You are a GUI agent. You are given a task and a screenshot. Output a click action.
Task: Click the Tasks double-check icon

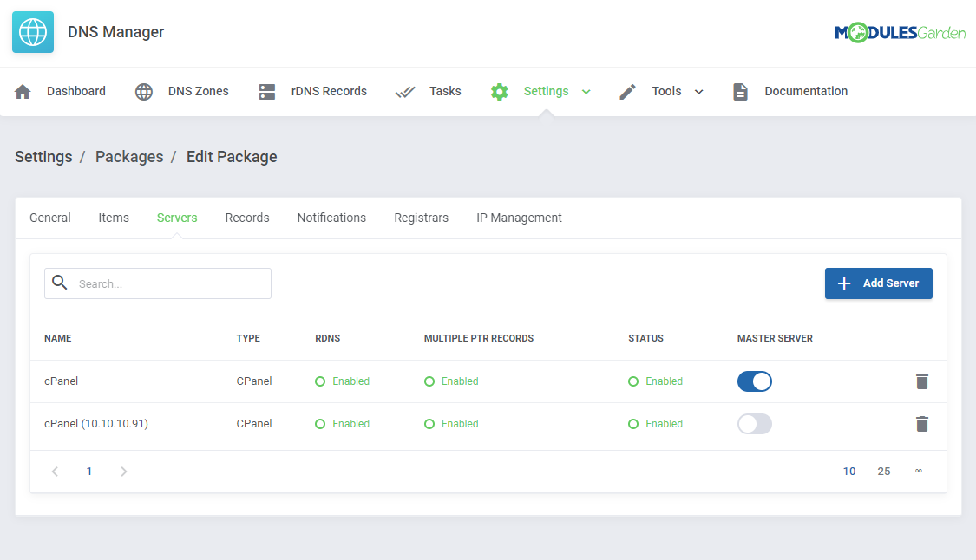click(x=405, y=92)
